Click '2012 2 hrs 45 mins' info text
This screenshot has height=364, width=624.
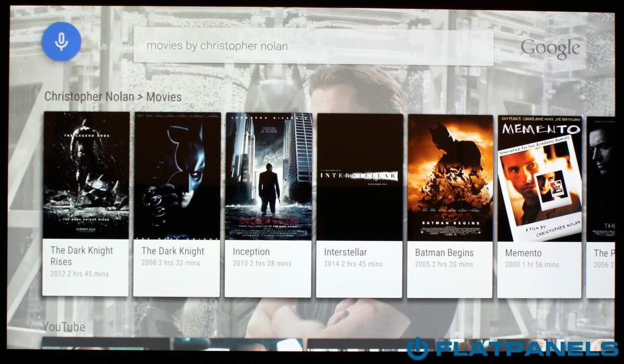click(x=80, y=274)
